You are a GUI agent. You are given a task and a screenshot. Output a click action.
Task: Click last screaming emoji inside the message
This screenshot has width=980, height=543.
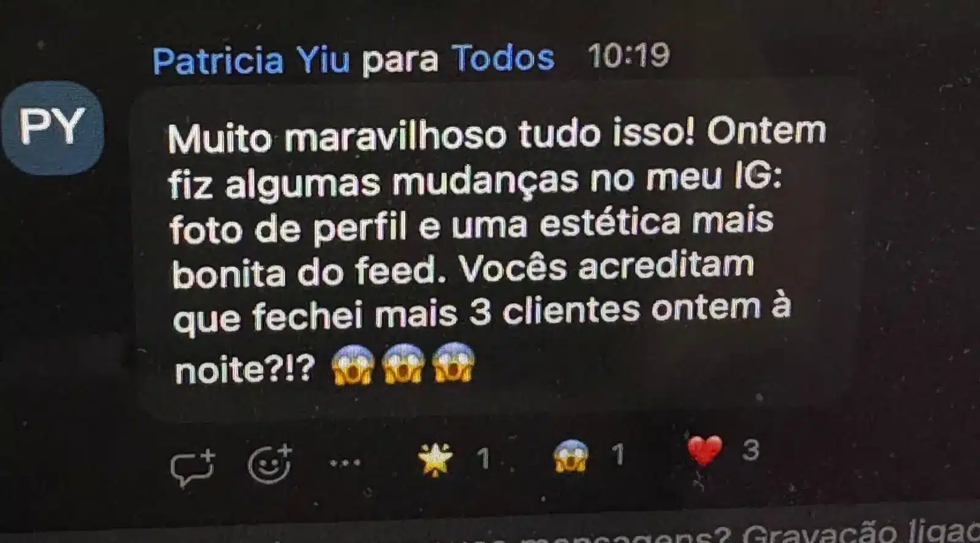tap(453, 362)
